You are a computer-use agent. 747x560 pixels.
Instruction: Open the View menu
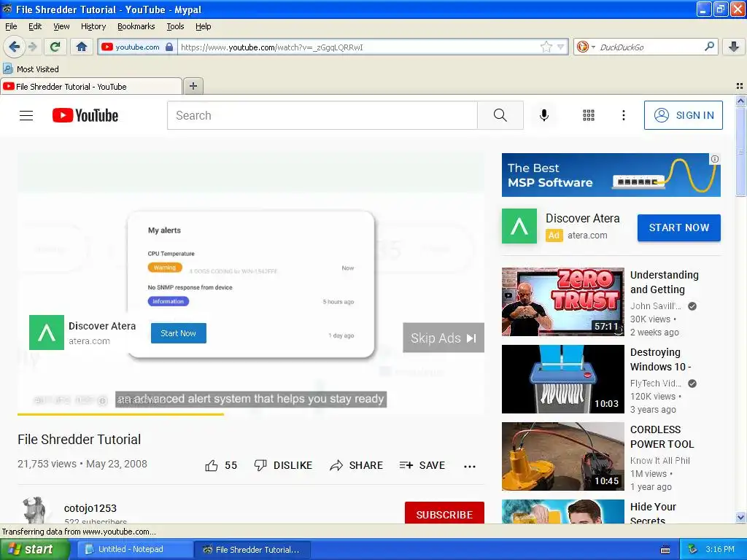pyautogui.click(x=61, y=26)
